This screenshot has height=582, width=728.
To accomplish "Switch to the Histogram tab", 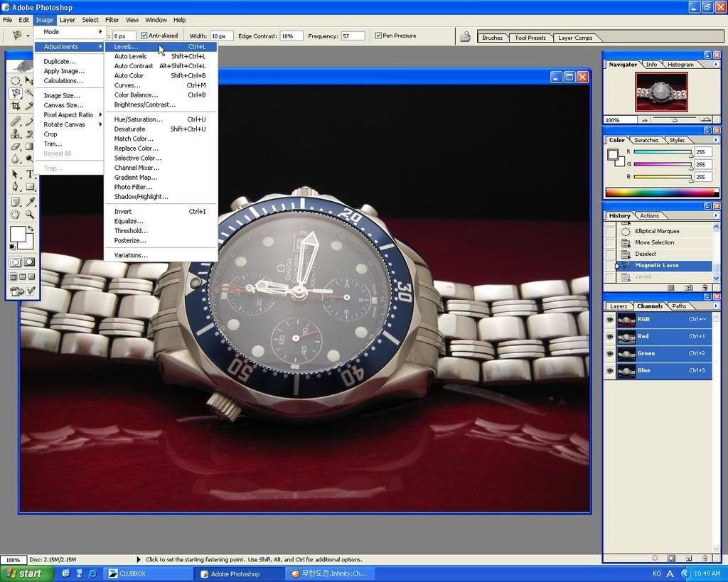I will point(680,65).
